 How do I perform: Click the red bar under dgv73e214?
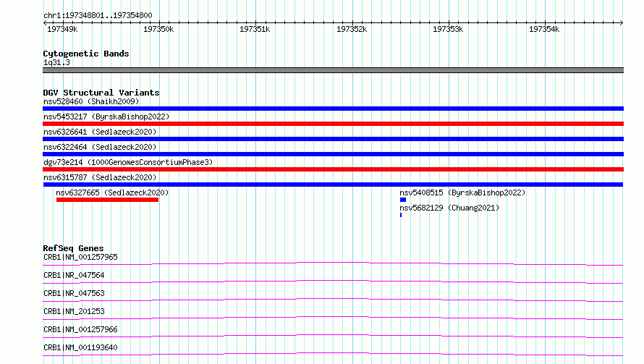[x=333, y=169]
